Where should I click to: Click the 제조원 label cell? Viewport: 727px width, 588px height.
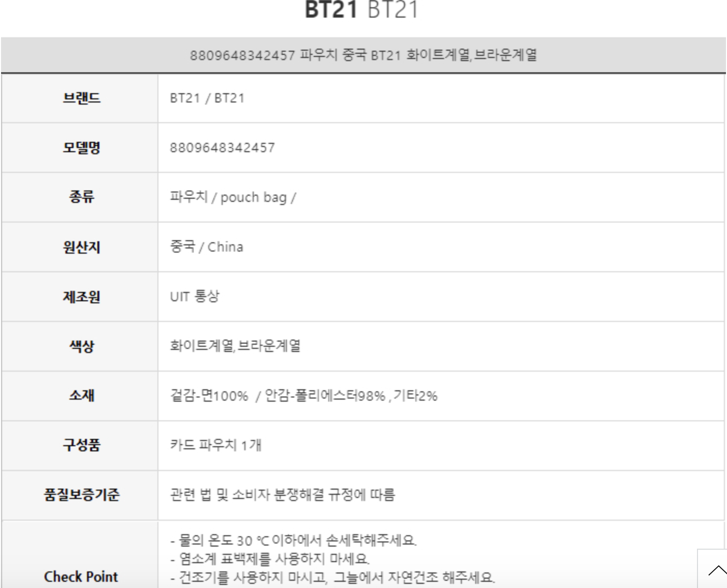[x=81, y=297]
